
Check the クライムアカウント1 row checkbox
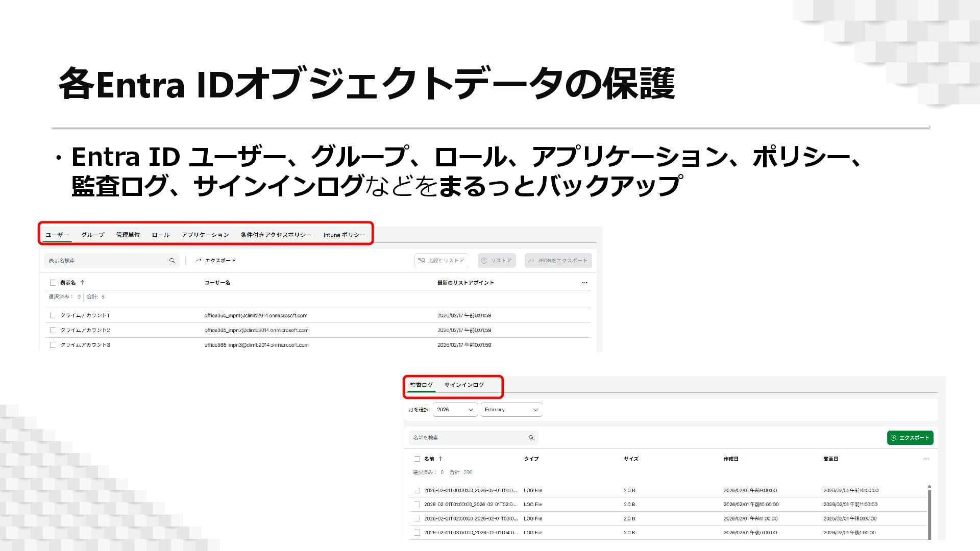click(x=53, y=316)
